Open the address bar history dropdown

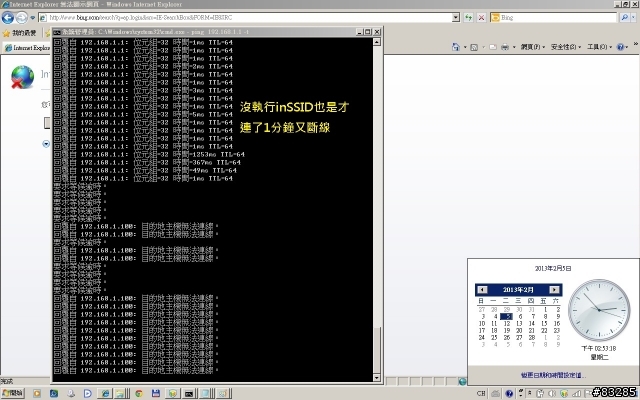pos(456,18)
